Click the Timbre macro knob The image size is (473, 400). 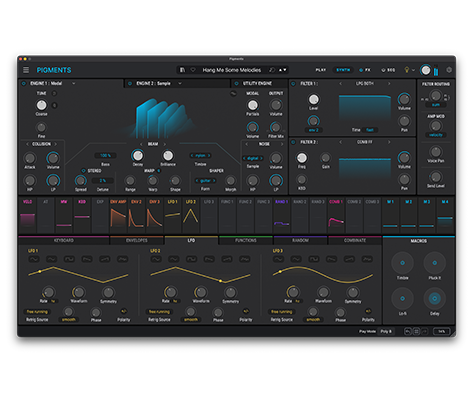(402, 263)
